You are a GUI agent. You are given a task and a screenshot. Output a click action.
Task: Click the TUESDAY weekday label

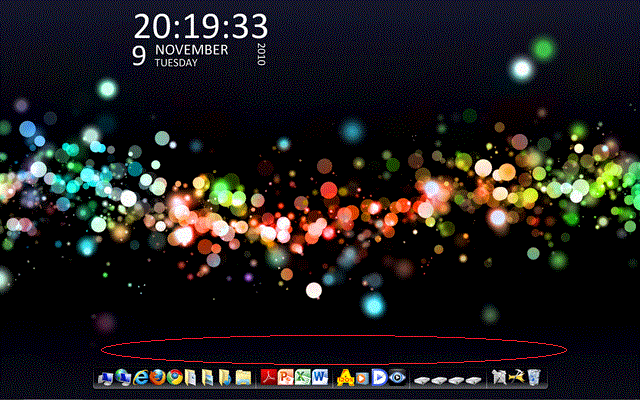(x=176, y=63)
